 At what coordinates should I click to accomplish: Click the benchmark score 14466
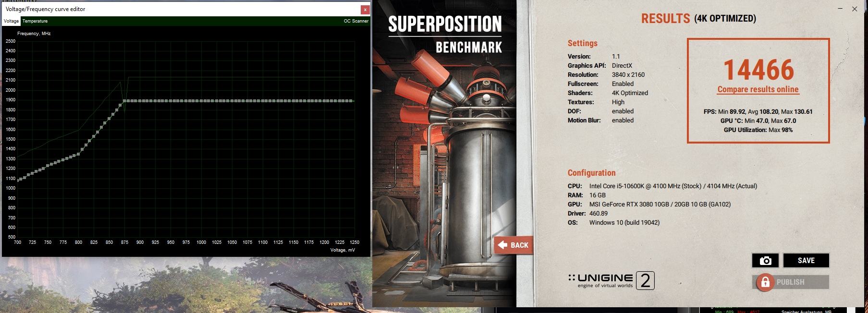758,70
